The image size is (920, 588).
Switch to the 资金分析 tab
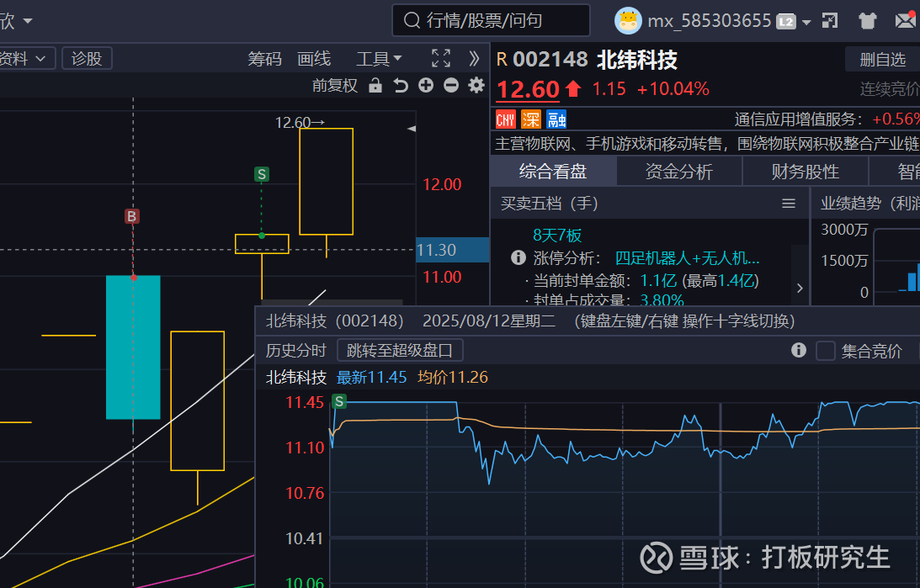click(x=679, y=171)
